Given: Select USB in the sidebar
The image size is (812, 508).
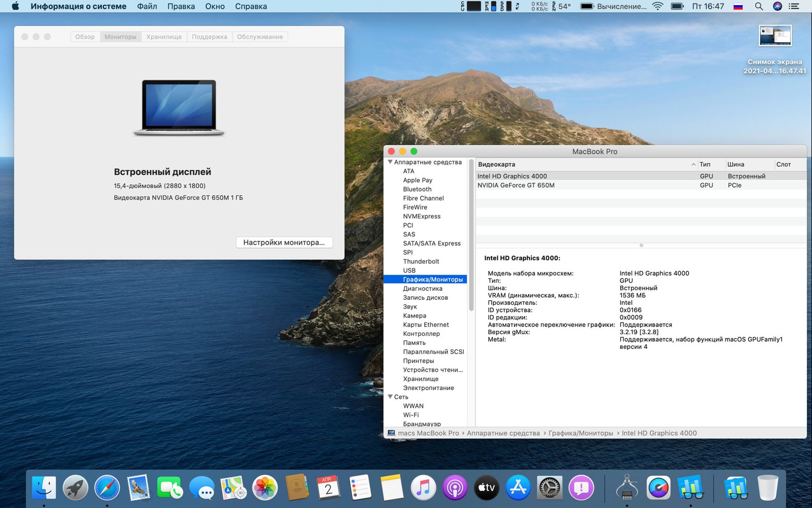Looking at the screenshot, I should [x=409, y=271].
